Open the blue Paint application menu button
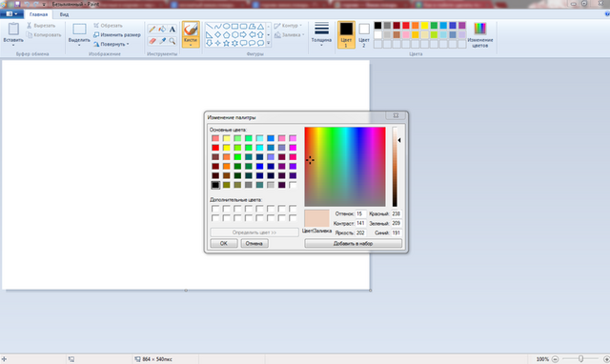 tap(11, 14)
